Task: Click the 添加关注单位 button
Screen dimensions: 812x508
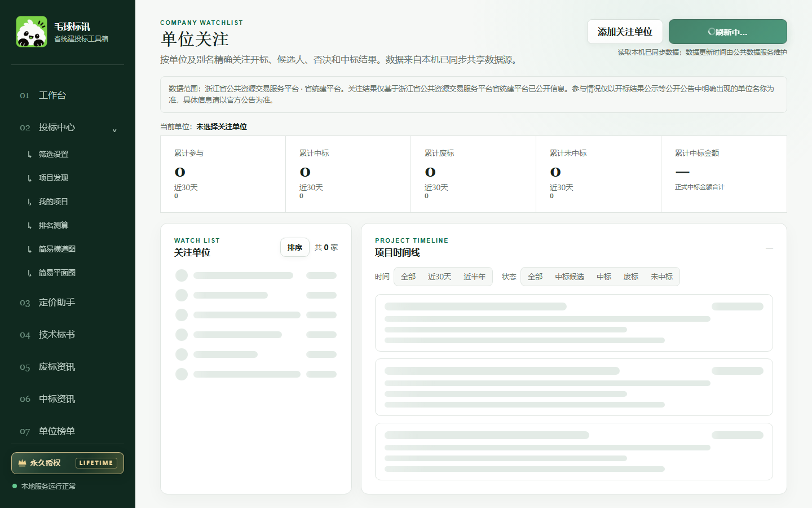Action: click(625, 32)
